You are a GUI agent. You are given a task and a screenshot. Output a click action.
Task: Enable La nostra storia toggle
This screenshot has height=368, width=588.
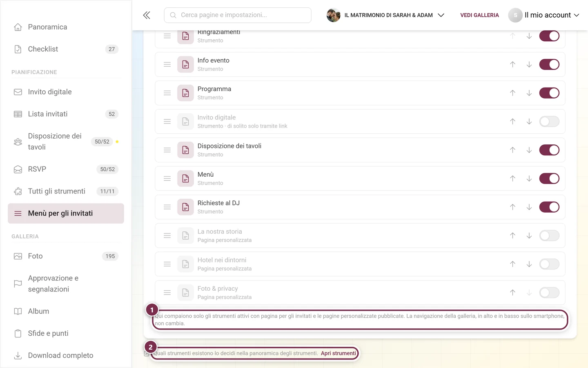[549, 236]
